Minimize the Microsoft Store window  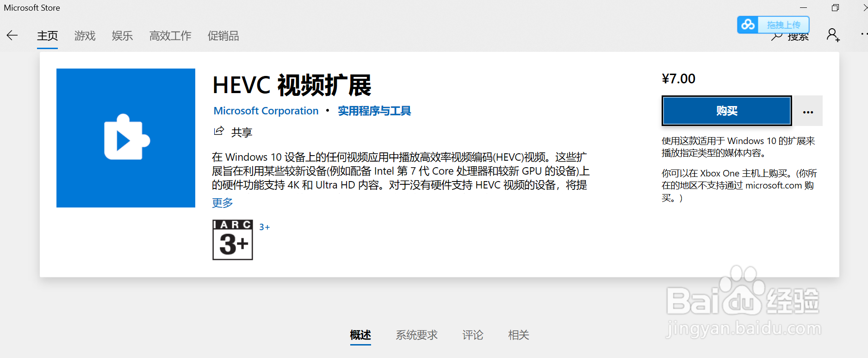click(804, 8)
